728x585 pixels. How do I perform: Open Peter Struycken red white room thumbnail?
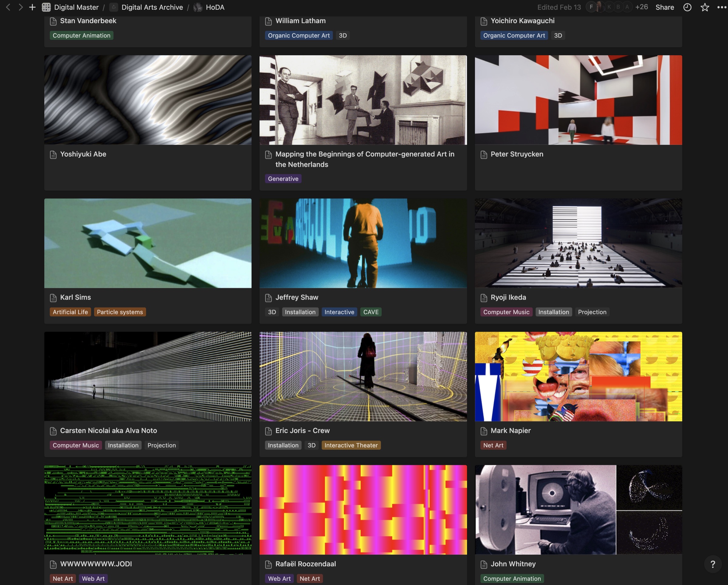point(578,100)
